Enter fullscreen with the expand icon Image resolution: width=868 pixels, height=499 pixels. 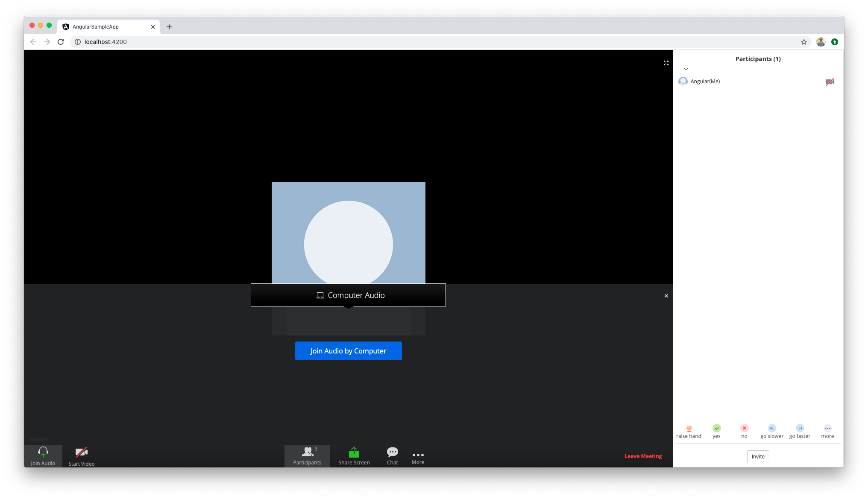click(x=666, y=63)
